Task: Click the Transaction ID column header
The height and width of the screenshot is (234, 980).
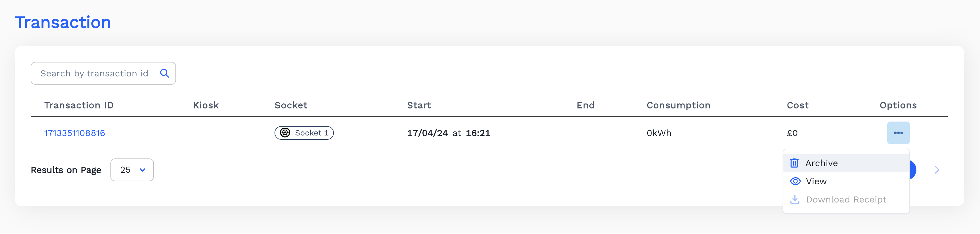Action: coord(79,105)
